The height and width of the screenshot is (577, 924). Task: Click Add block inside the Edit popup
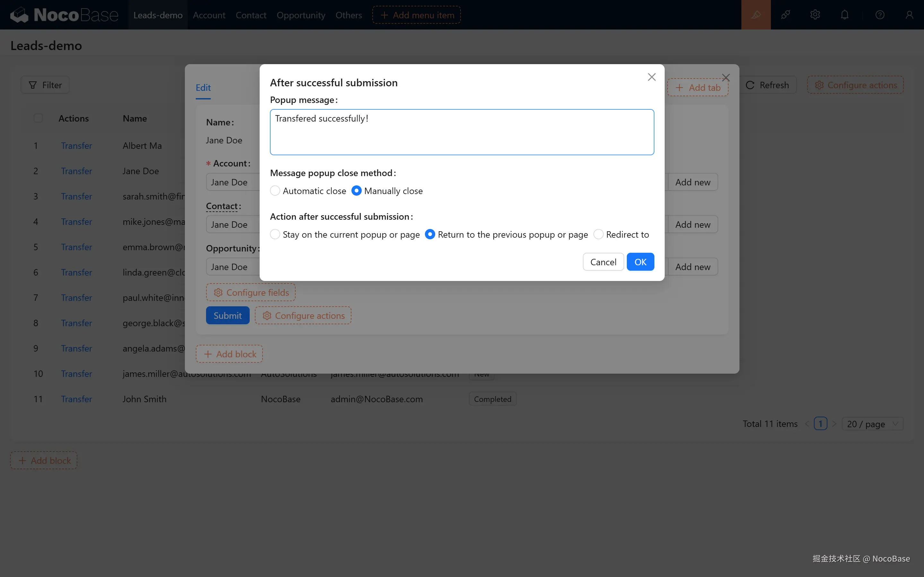pyautogui.click(x=229, y=354)
